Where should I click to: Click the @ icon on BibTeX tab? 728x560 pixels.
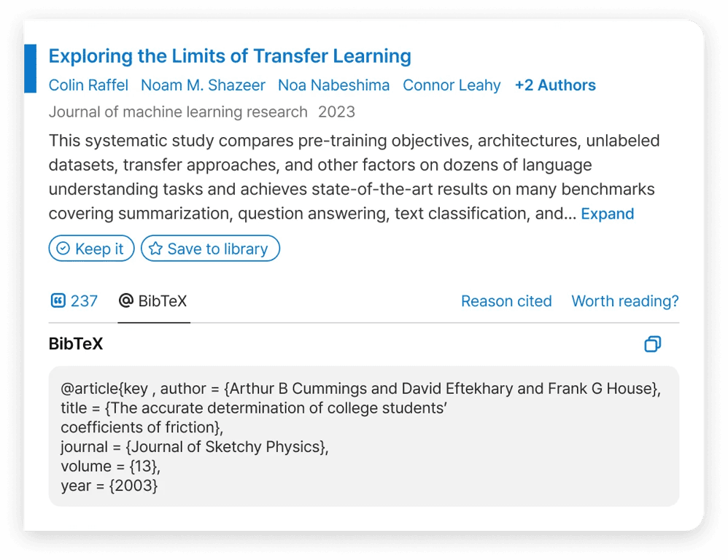(125, 300)
